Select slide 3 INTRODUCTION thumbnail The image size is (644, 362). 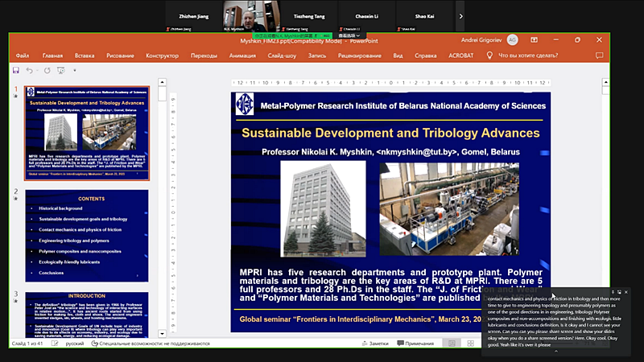click(x=87, y=315)
